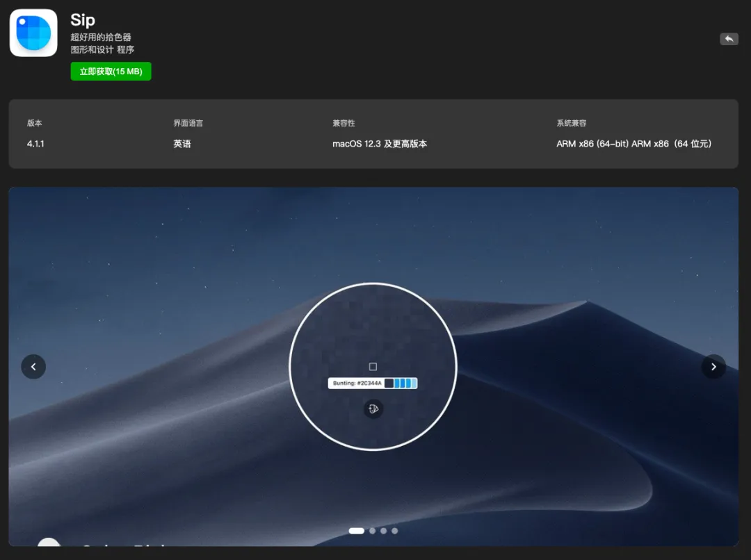Screen dimensions: 751x560
Task: Click macOS 12.3 及更高版本 text
Action: pos(380,144)
